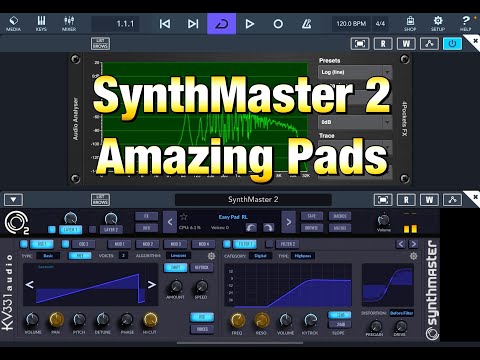The image size is (480, 360).
Task: Click the 120.0 BPM tempo field
Action: pyautogui.click(x=351, y=24)
